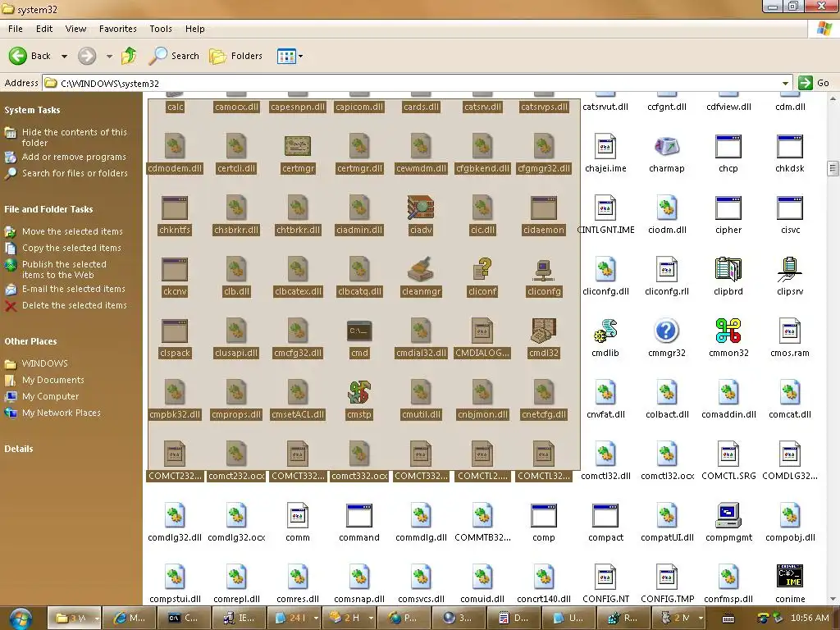Select the cmdlib script icon
The height and width of the screenshot is (630, 840).
tap(605, 331)
